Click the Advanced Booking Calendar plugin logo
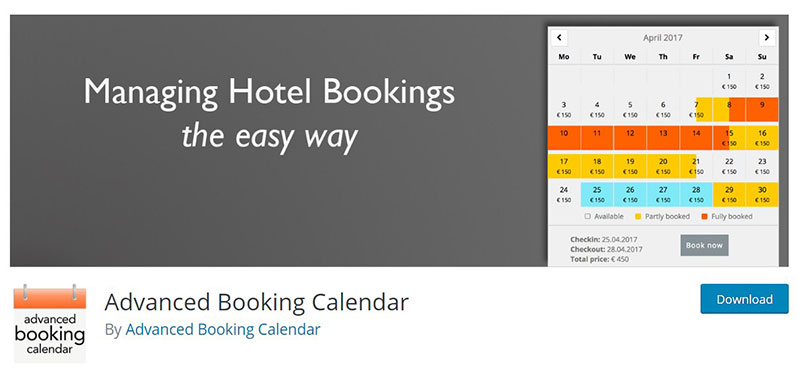800x372 pixels. click(50, 323)
